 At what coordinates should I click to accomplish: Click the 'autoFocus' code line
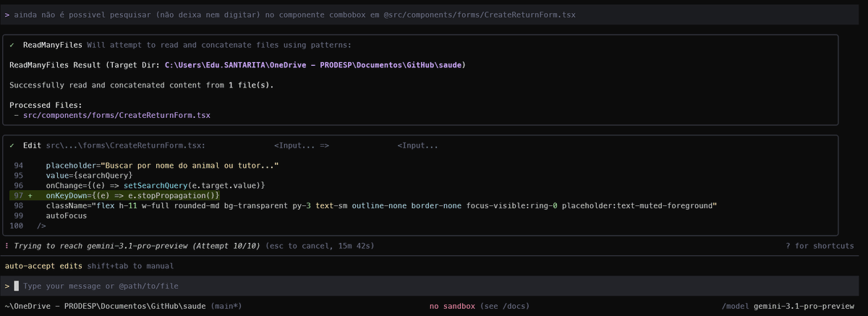[66, 216]
